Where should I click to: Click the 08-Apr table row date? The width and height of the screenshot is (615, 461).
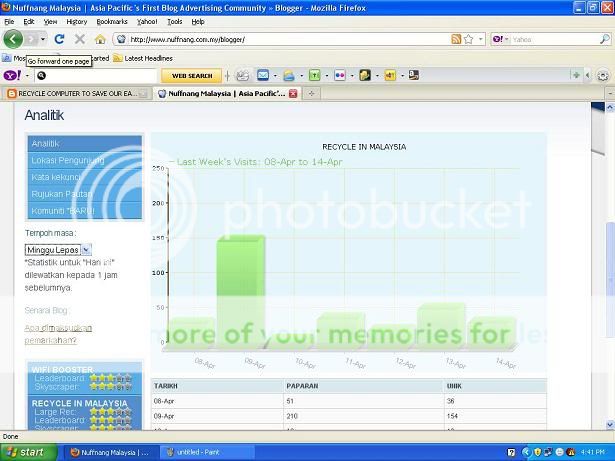tap(164, 401)
